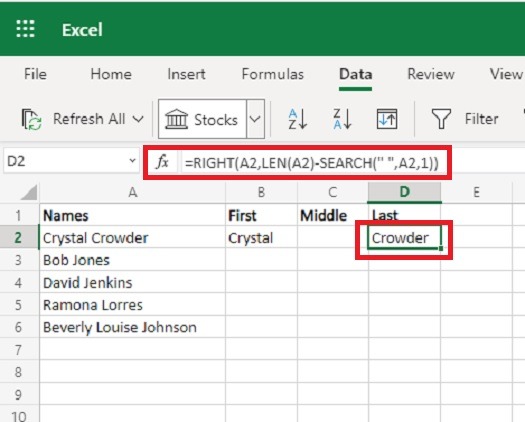Image resolution: width=525 pixels, height=422 pixels.
Task: Select row 1 header
Action: 19,215
